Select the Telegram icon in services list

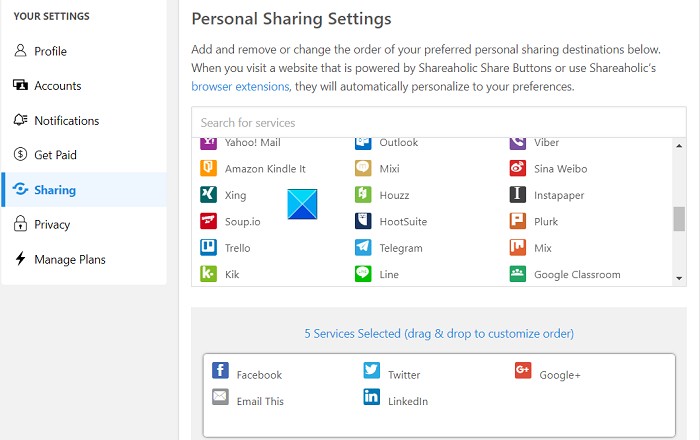[363, 247]
